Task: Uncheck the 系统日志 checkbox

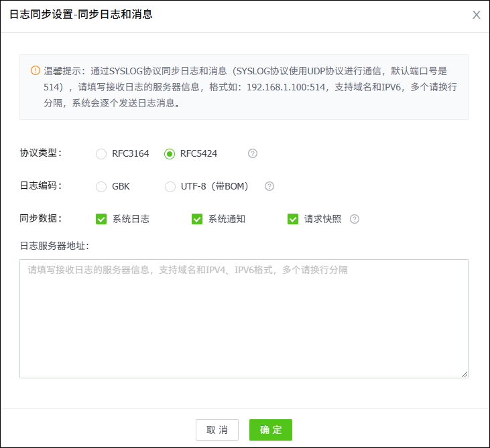Action: 102,219
